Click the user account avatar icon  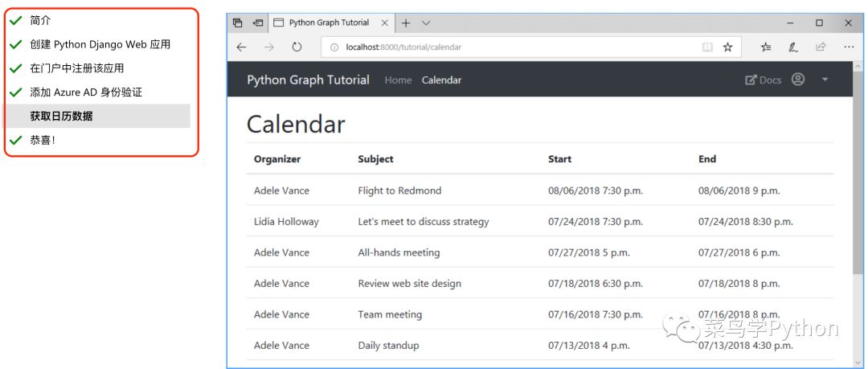pyautogui.click(x=798, y=80)
